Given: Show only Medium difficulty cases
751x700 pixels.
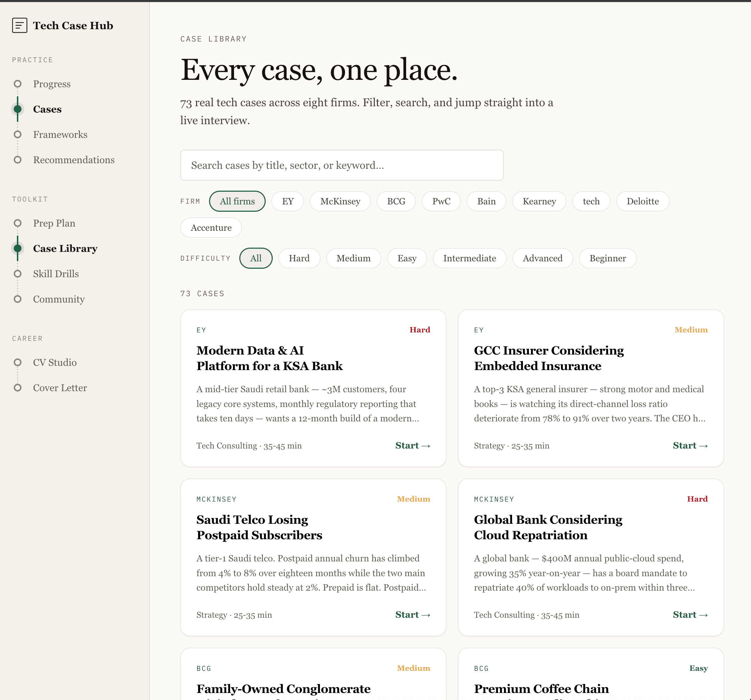Looking at the screenshot, I should 354,258.
